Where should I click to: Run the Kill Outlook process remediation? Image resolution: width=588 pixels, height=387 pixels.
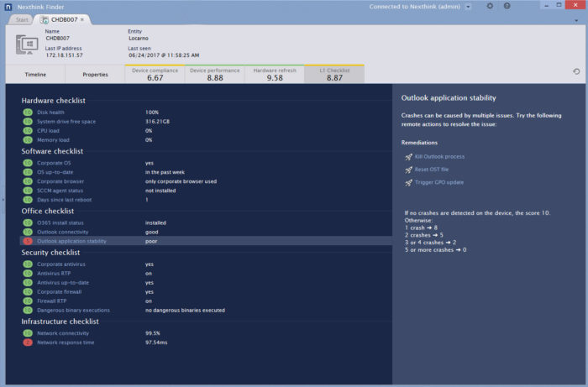pyautogui.click(x=439, y=157)
